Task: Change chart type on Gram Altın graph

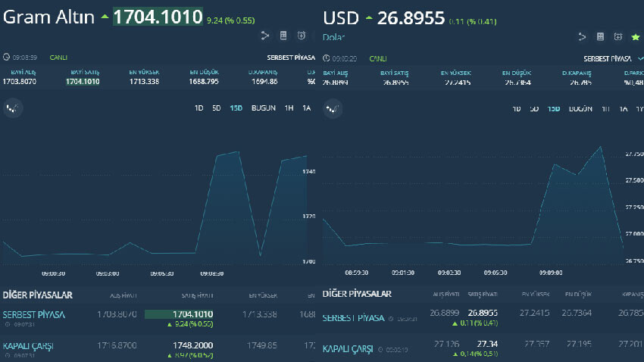Action: tap(11, 108)
